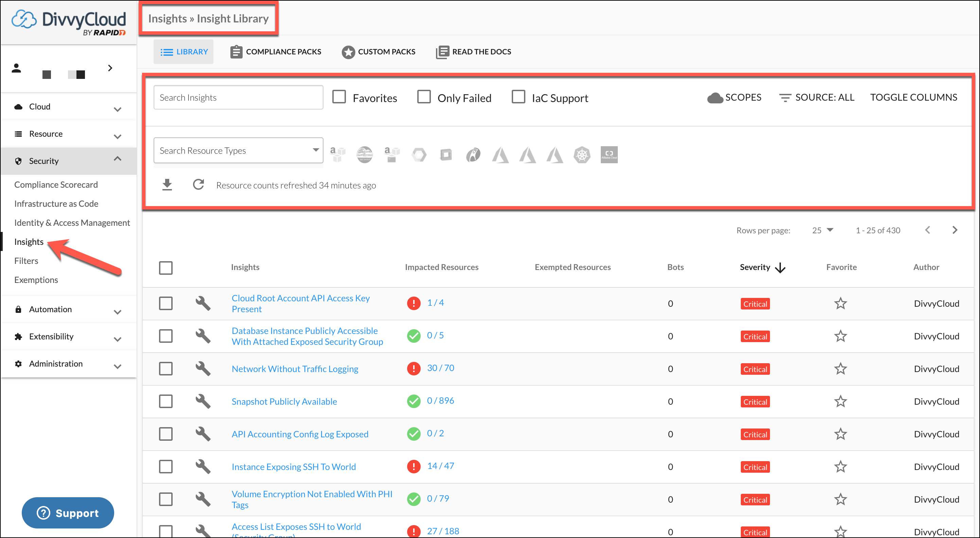Viewport: 980px width, 538px height.
Task: Filter insights by AWS China icon
Action: coord(391,155)
